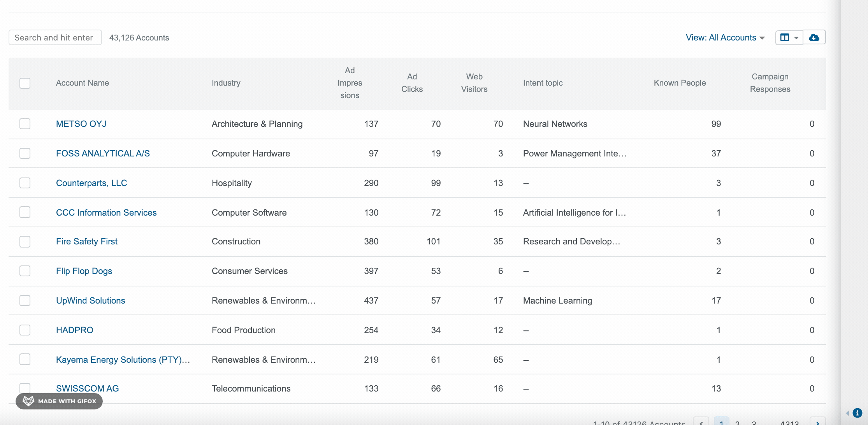The height and width of the screenshot is (425, 868).
Task: Sort by the Industry column header
Action: 226,83
